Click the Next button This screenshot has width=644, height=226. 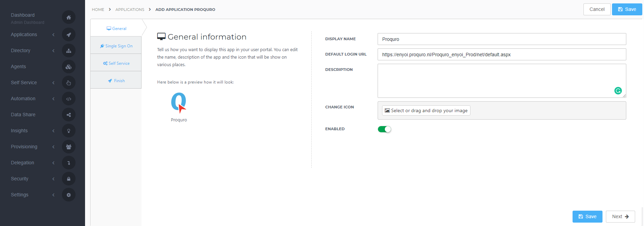click(x=621, y=216)
